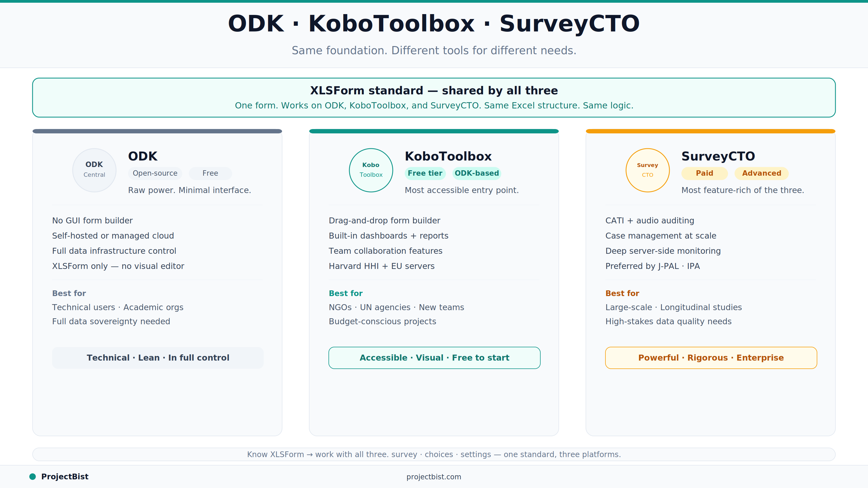Expand the ODK-based badge details
The width and height of the screenshot is (868, 488).
tap(477, 173)
